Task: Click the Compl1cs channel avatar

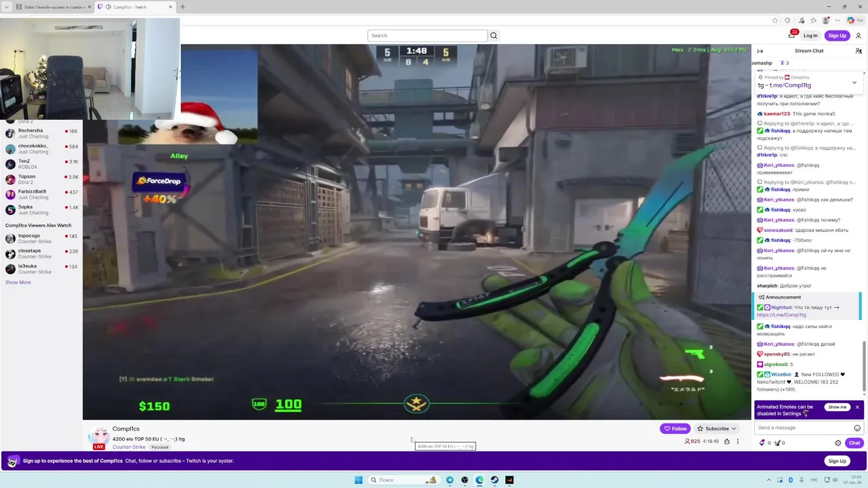Action: point(99,437)
